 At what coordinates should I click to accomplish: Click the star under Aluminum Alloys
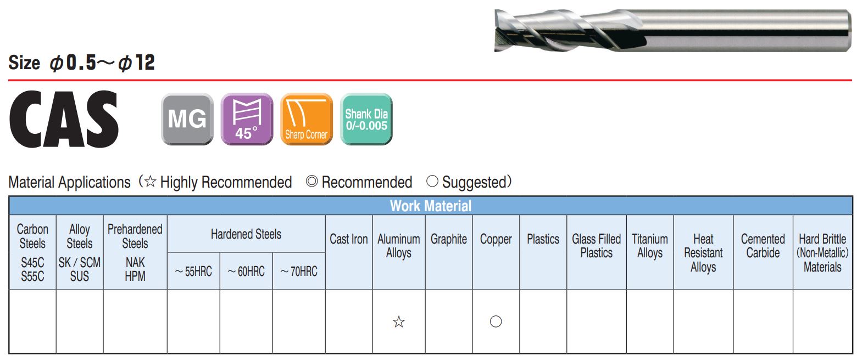click(x=399, y=322)
